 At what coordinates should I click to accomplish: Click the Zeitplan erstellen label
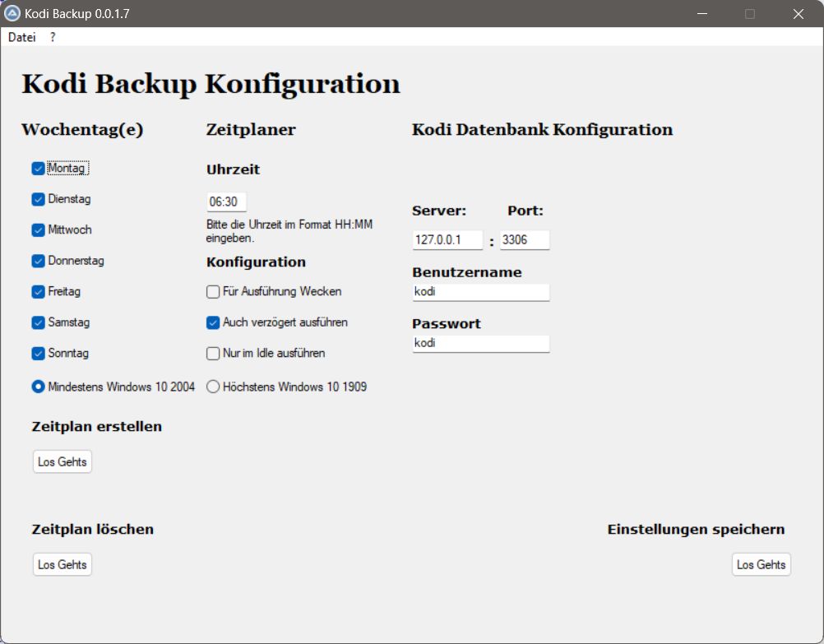coord(97,426)
